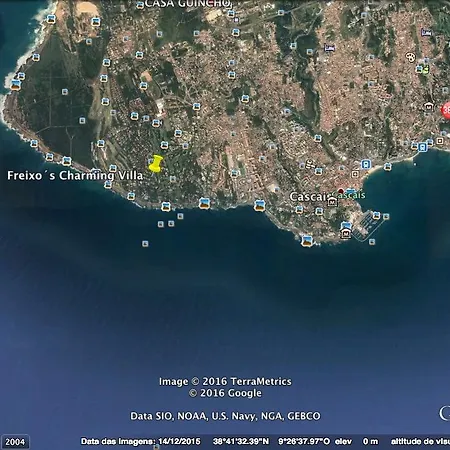This screenshot has height=450, width=450.
Task: Click the latitude and longitude coordinates readout
Action: (x=271, y=441)
